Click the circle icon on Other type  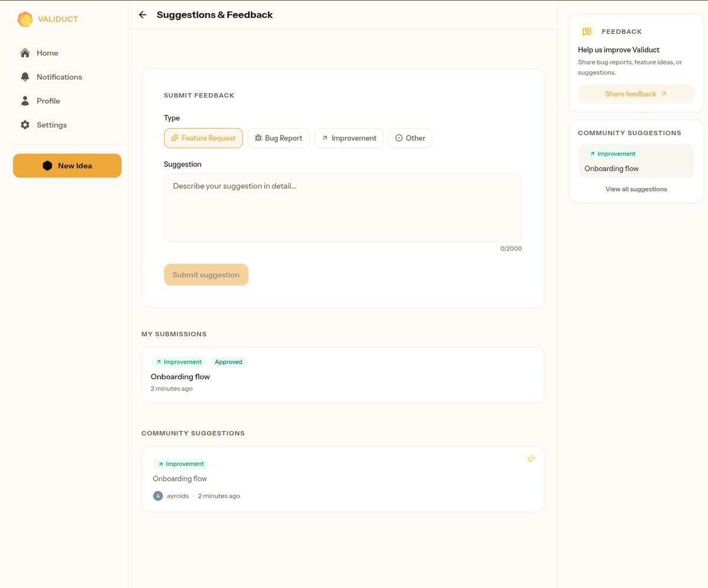point(399,138)
